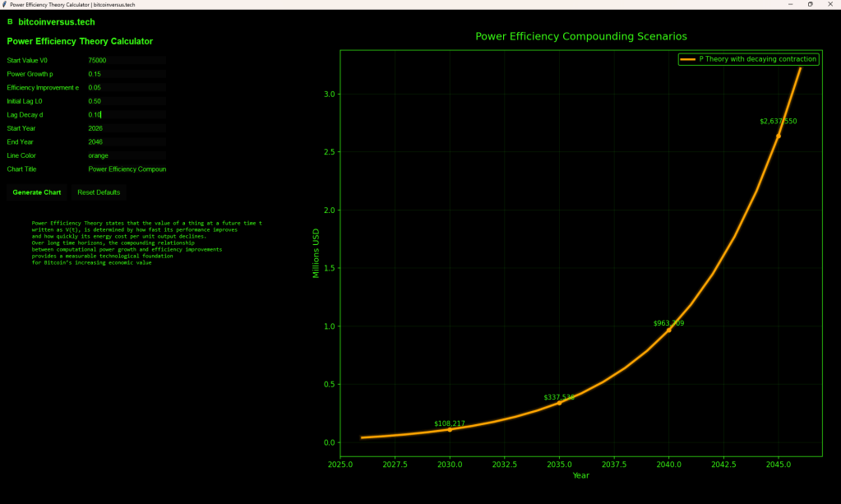Focus the Power Growth p field
The image size is (841, 504).
click(127, 74)
